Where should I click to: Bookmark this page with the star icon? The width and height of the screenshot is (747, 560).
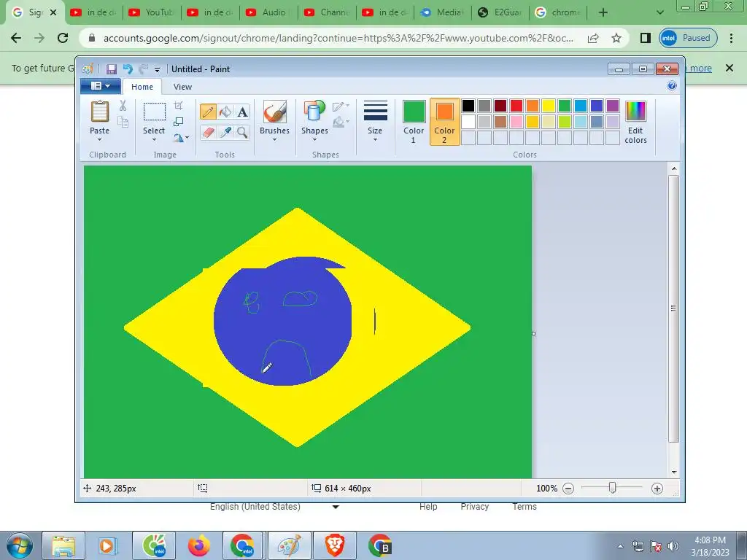[x=616, y=38]
